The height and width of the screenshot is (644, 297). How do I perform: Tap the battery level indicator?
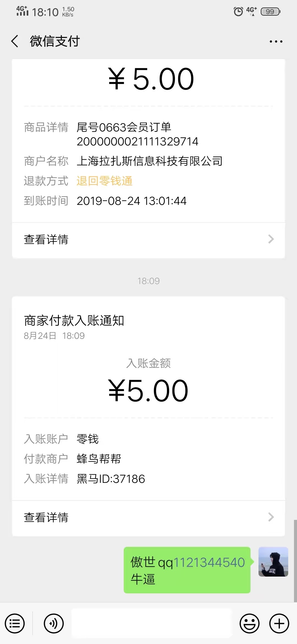point(270,12)
